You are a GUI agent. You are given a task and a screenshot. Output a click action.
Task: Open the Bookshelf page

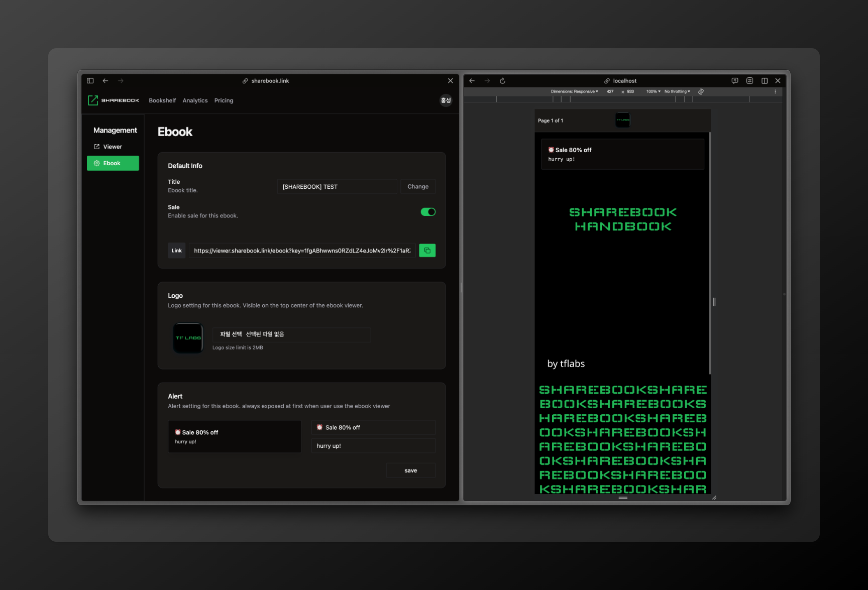[162, 100]
